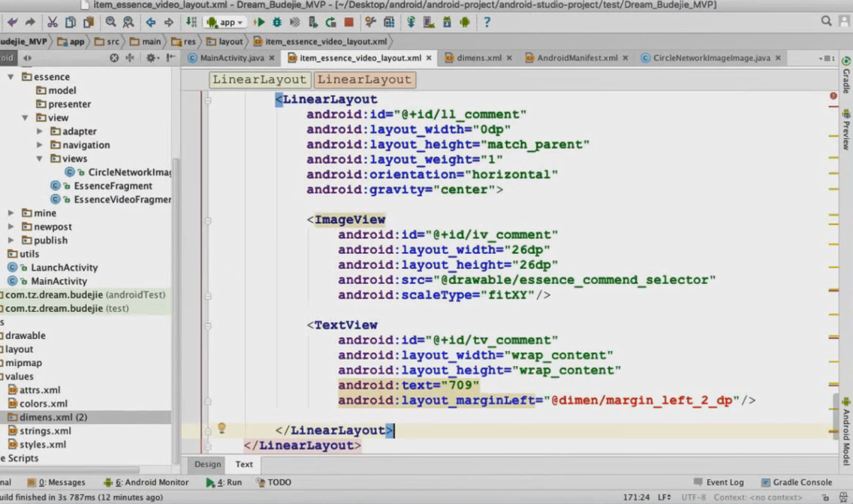Switch to the AndroidManifest.xml tab

tap(577, 58)
